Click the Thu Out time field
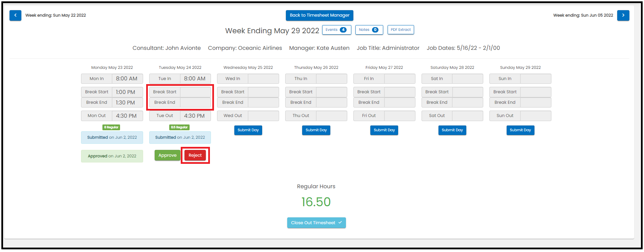 coord(332,116)
